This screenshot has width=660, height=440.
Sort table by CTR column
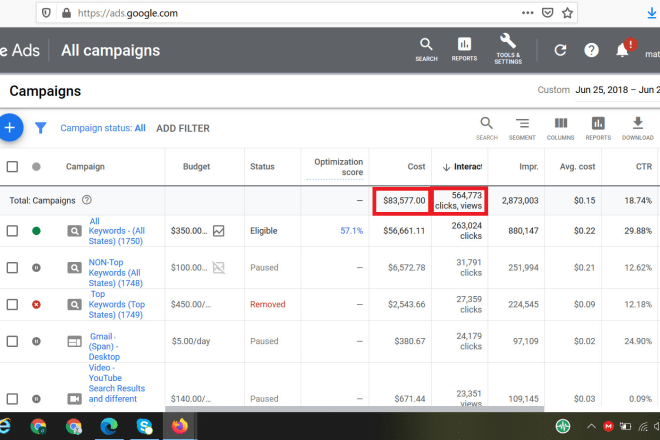(644, 167)
